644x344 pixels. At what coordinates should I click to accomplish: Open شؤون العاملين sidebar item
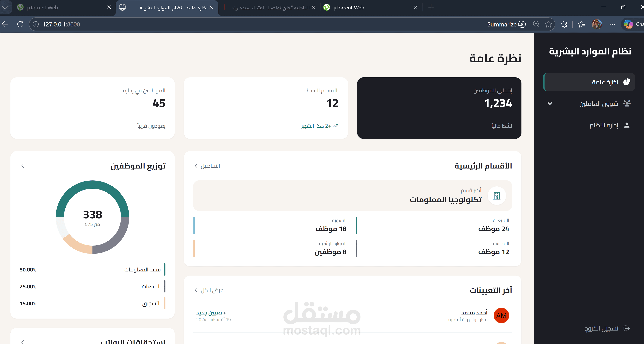point(589,103)
